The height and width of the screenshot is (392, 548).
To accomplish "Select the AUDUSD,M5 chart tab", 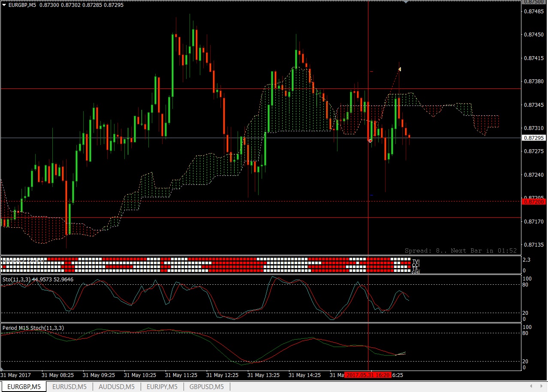I will 117,387.
